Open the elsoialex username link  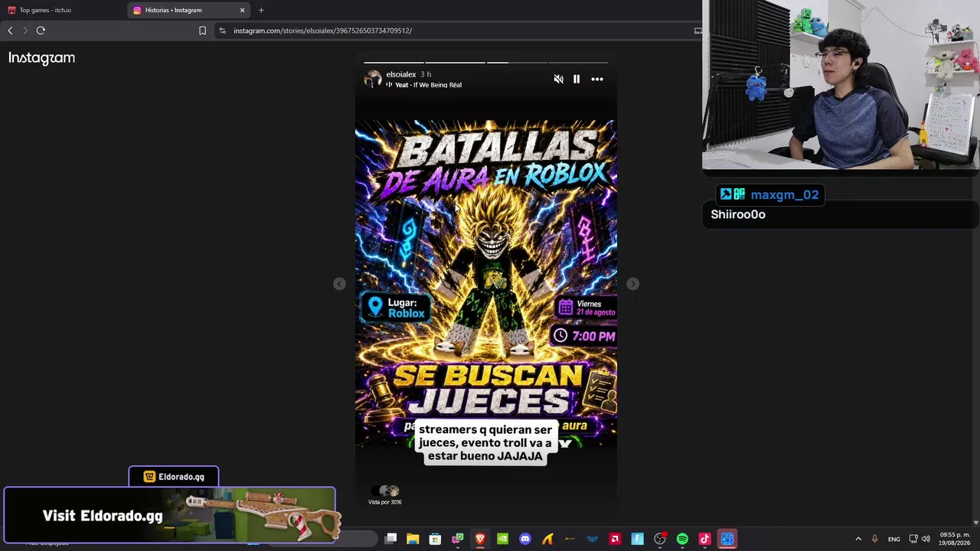point(400,74)
